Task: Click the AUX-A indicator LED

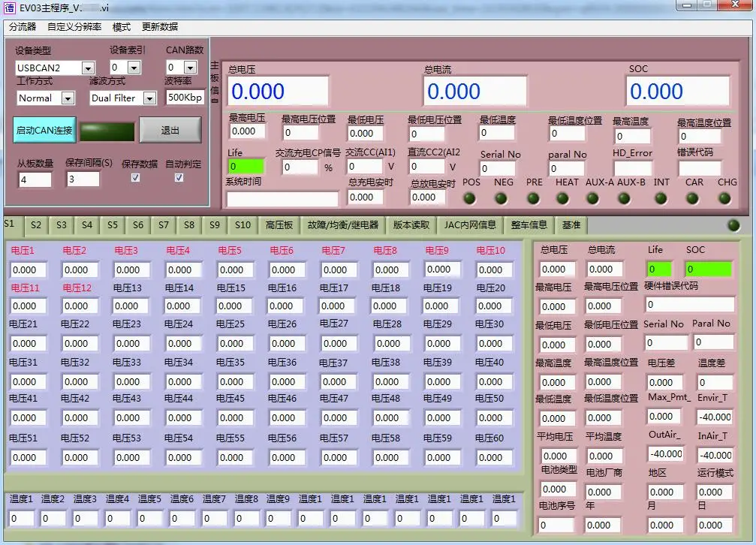Action: pos(593,199)
